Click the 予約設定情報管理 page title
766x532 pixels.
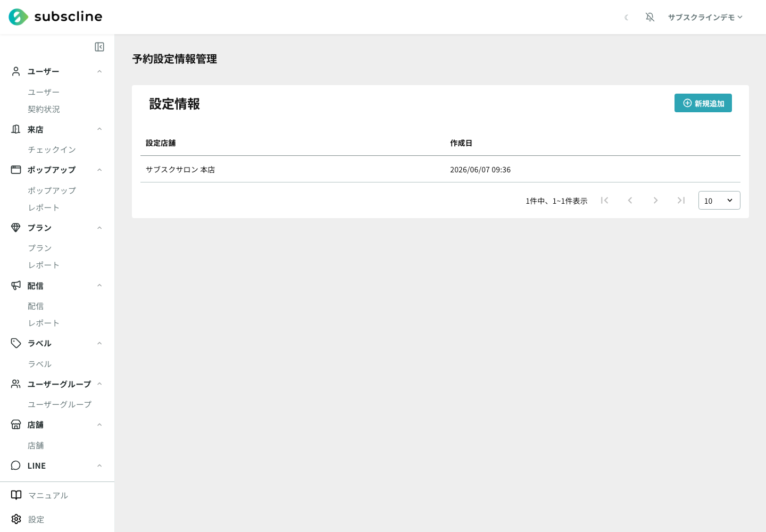174,59
